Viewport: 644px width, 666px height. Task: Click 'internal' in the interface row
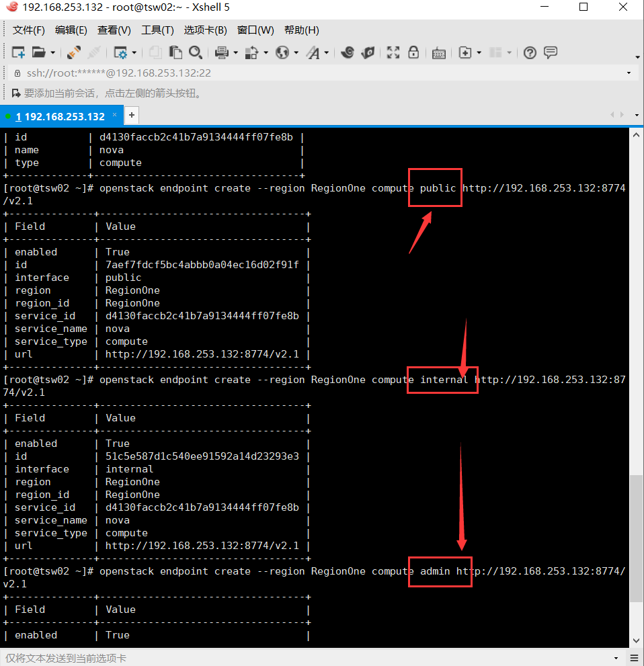pyautogui.click(x=130, y=469)
